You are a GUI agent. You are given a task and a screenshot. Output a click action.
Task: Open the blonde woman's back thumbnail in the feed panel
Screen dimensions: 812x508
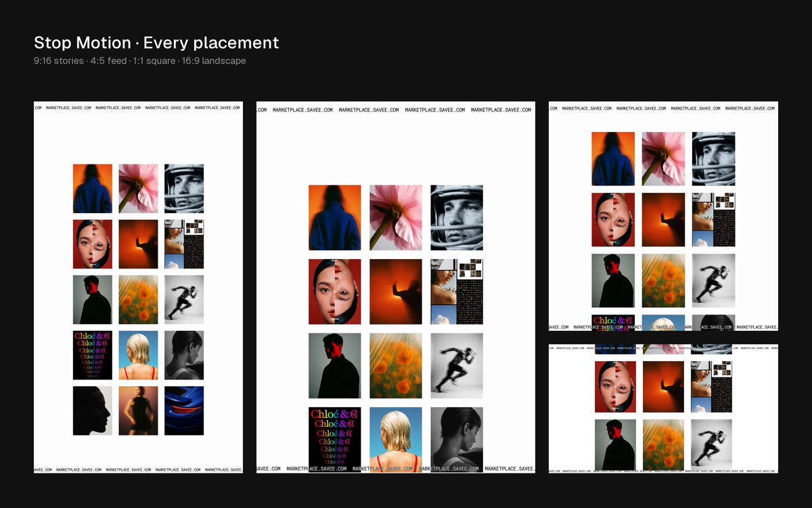coord(396,439)
